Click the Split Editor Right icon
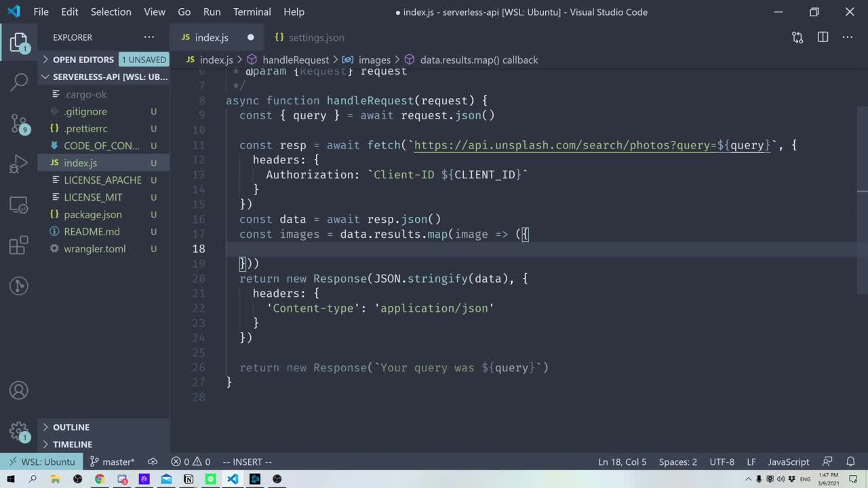 pos(823,37)
